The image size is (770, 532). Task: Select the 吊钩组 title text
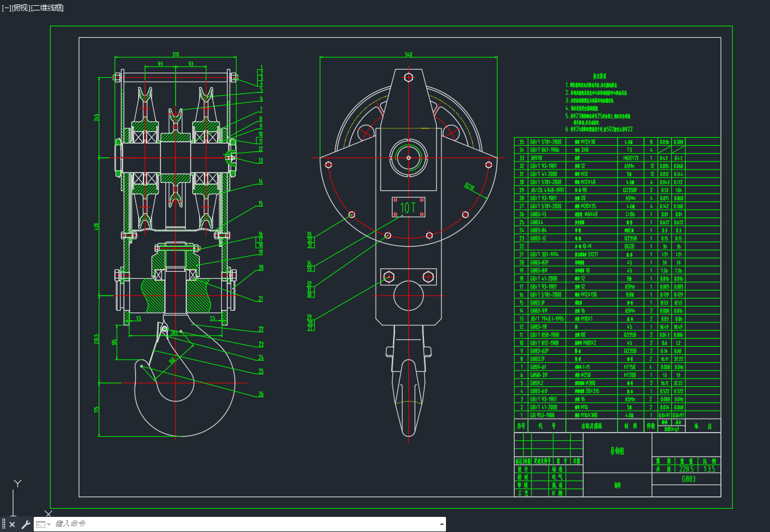coord(617,451)
